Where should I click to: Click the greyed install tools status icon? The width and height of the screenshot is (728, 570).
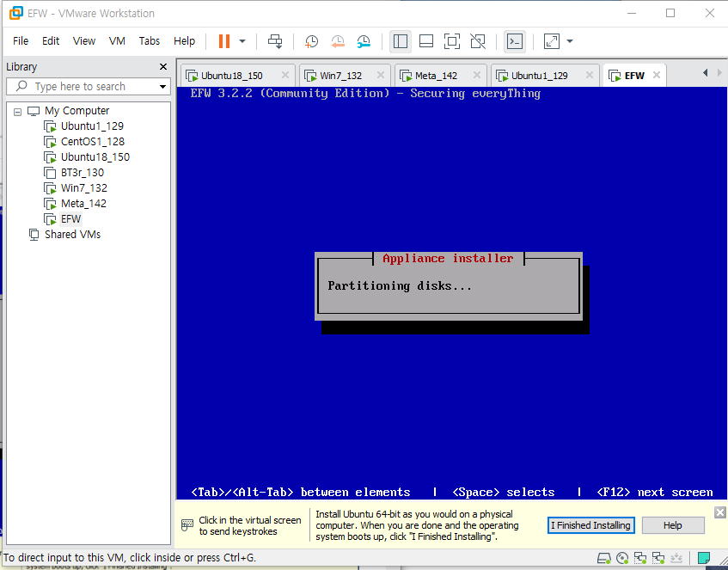click(x=676, y=557)
